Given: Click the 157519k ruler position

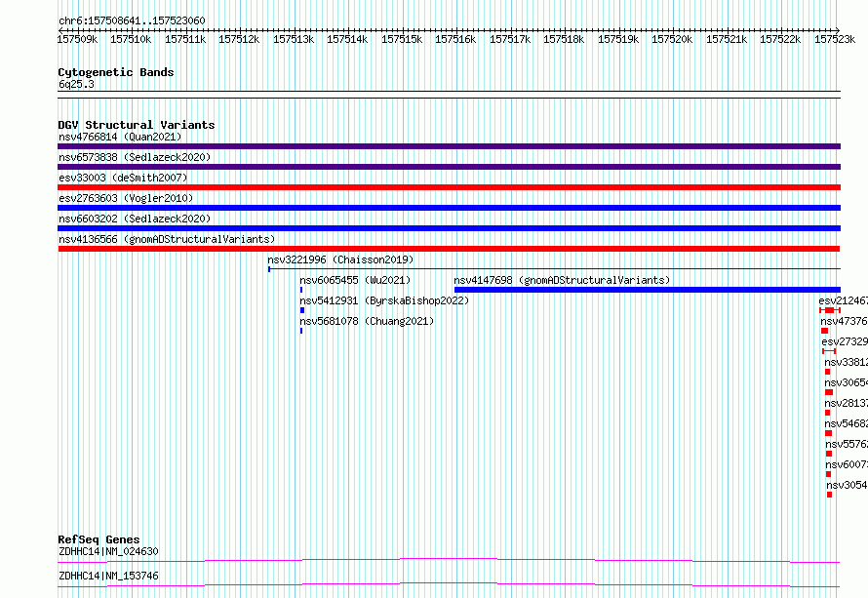Looking at the screenshot, I should 618,39.
